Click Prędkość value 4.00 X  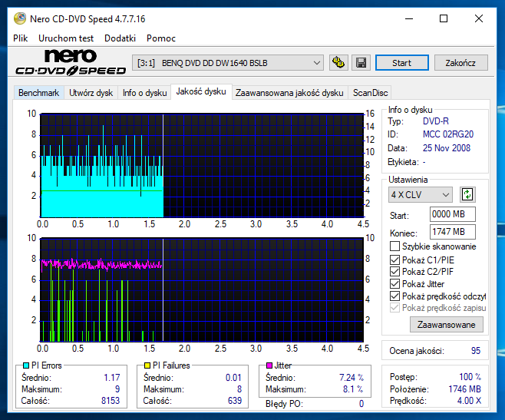tap(469, 401)
